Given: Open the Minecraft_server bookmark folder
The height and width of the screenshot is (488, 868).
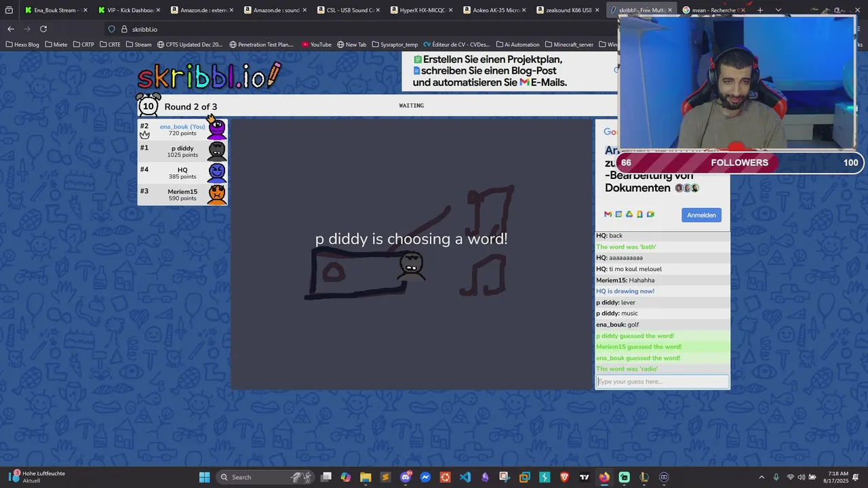Looking at the screenshot, I should point(569,45).
